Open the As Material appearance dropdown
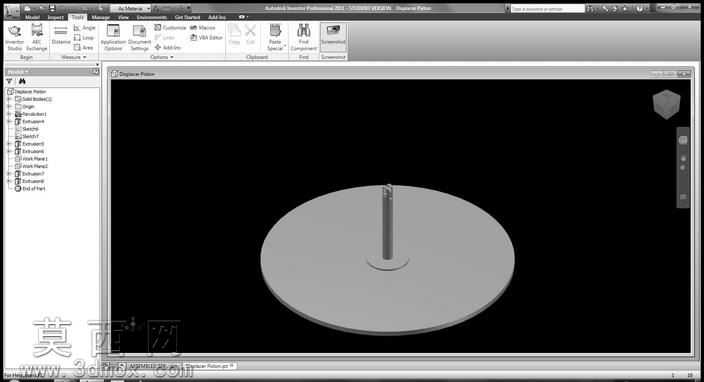Screen dimensions: 704x382 coord(131,9)
